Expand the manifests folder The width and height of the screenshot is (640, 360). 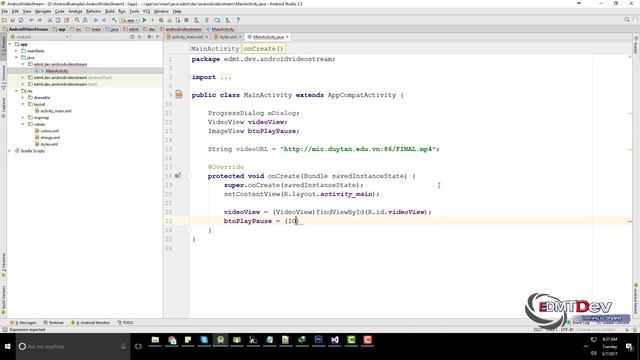coord(16,51)
